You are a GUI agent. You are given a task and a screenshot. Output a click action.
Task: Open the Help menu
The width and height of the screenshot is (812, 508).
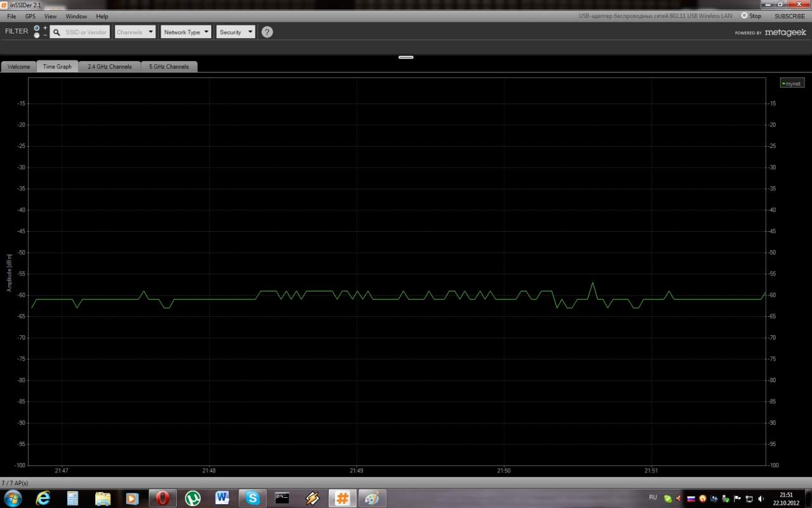(x=102, y=16)
